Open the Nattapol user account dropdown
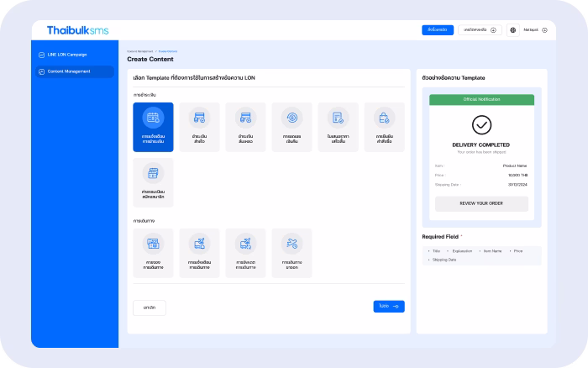588x368 pixels. (536, 30)
